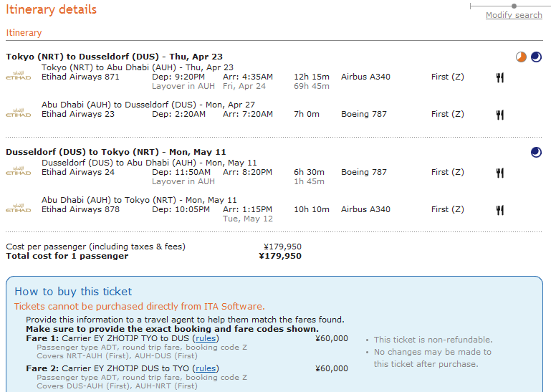This screenshot has width=551, height=392.
Task: Click the meal icon for Etihad 878
Action: pos(500,210)
